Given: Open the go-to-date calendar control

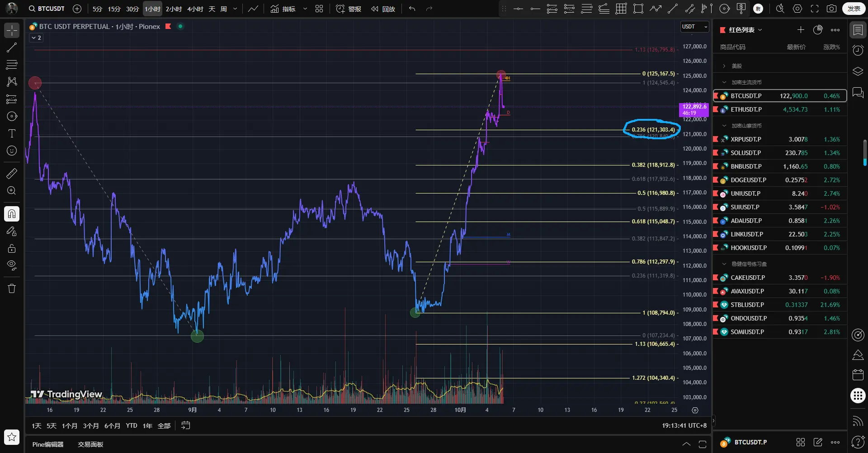Looking at the screenshot, I should 186,425.
